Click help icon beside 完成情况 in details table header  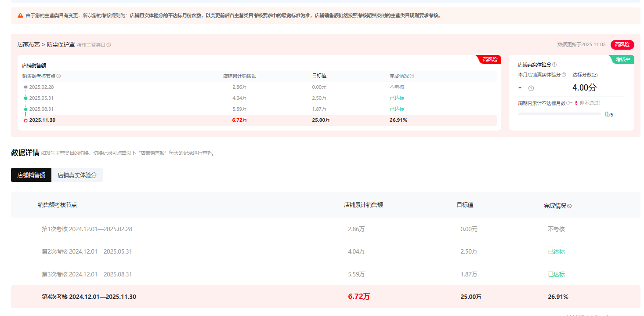tap(569, 206)
